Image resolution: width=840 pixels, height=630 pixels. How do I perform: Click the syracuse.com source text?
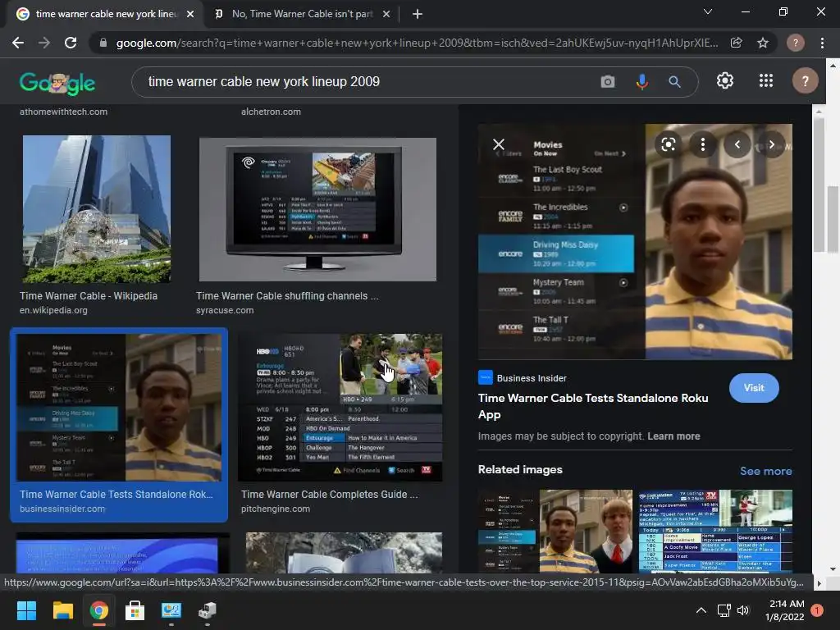click(x=225, y=310)
